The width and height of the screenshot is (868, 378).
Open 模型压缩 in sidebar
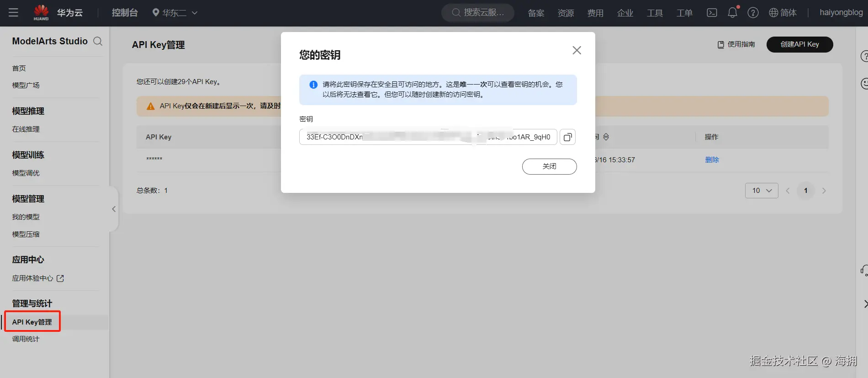[x=26, y=234]
